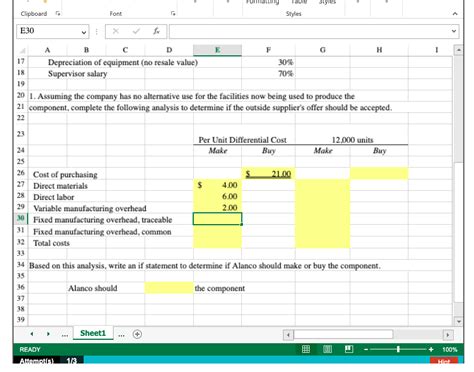Click the Select All corner triangle
The image size is (474, 372).
[x=22, y=50]
